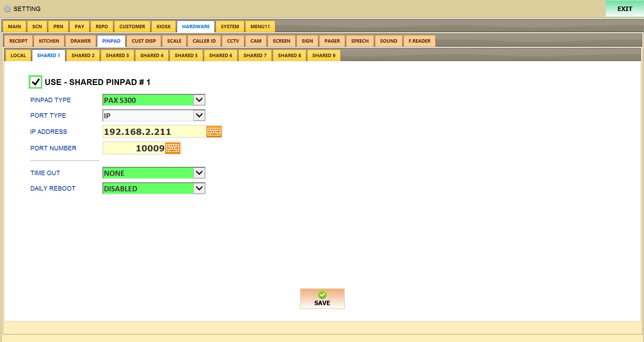Screen dimensions: 644x342
Task: Click the SETTING title text
Action: (x=27, y=9)
